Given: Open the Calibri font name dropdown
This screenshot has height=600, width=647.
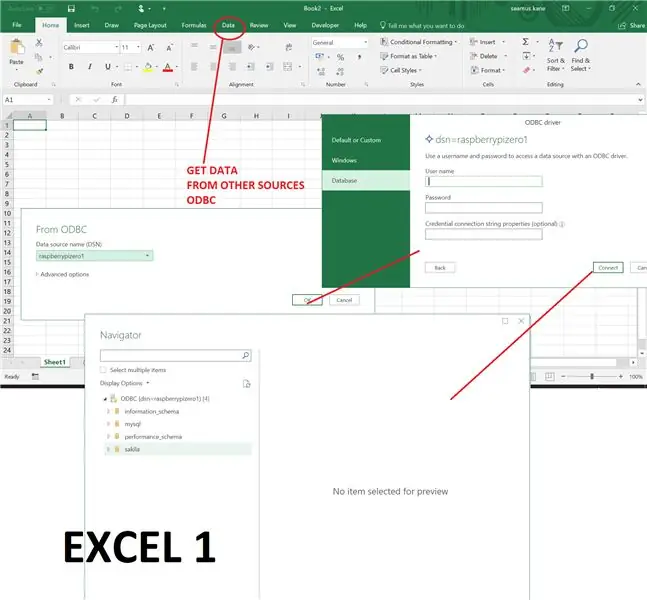Looking at the screenshot, I should (x=116, y=47).
